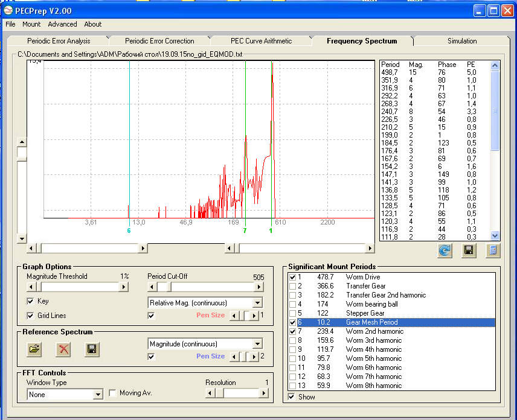The height and width of the screenshot is (420, 517).
Task: Click the refresh spectrum icon
Action: click(445, 250)
